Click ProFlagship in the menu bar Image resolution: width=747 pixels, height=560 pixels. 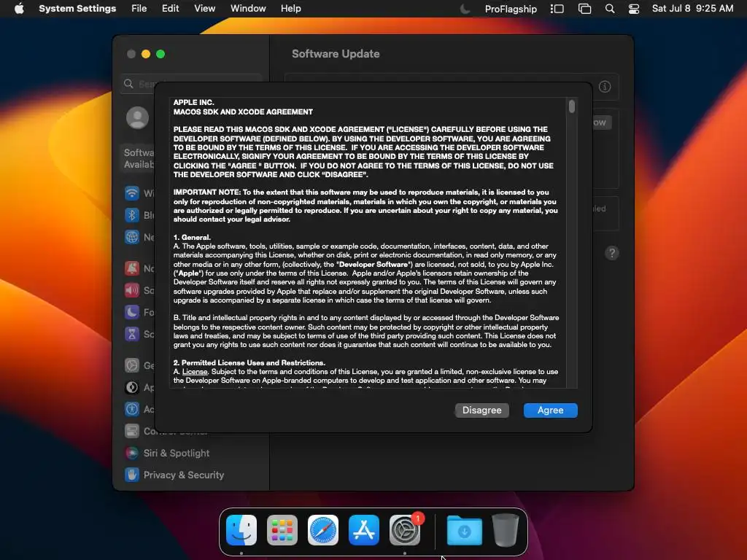coord(511,9)
